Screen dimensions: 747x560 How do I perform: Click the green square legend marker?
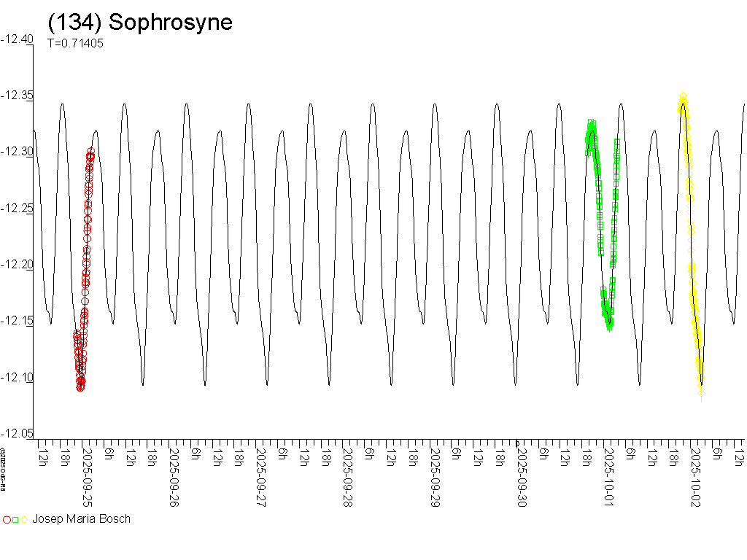[x=15, y=520]
